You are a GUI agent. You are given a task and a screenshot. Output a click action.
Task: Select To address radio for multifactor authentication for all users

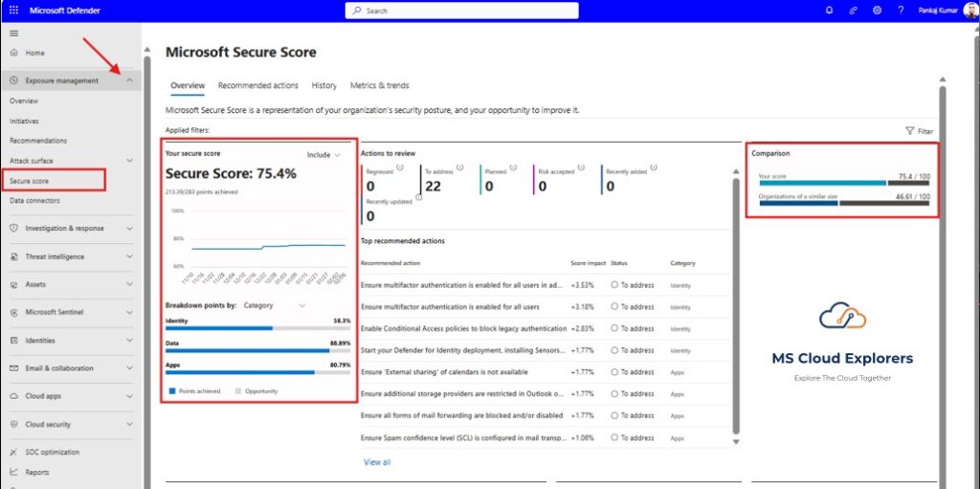pyautogui.click(x=614, y=306)
